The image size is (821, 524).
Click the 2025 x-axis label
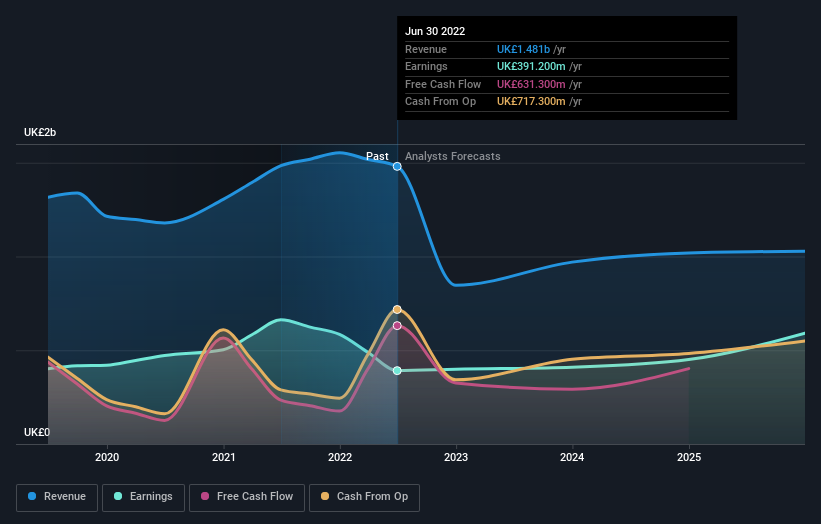click(x=689, y=457)
